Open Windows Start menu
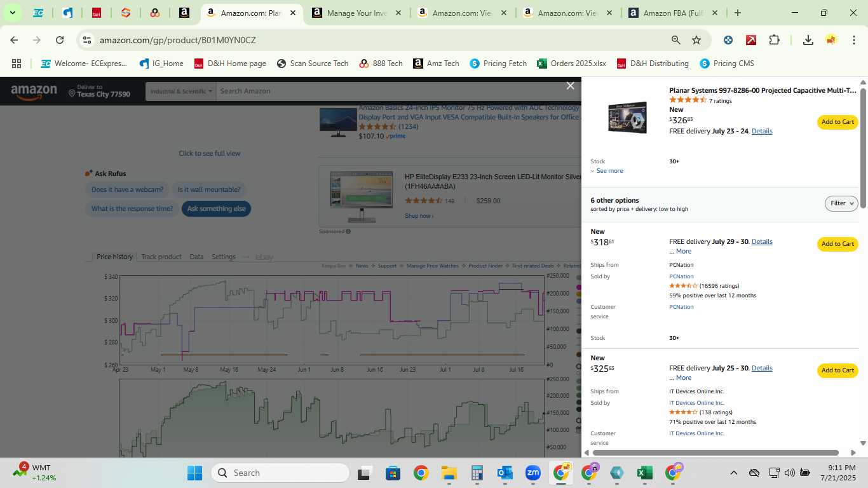 coord(194,473)
